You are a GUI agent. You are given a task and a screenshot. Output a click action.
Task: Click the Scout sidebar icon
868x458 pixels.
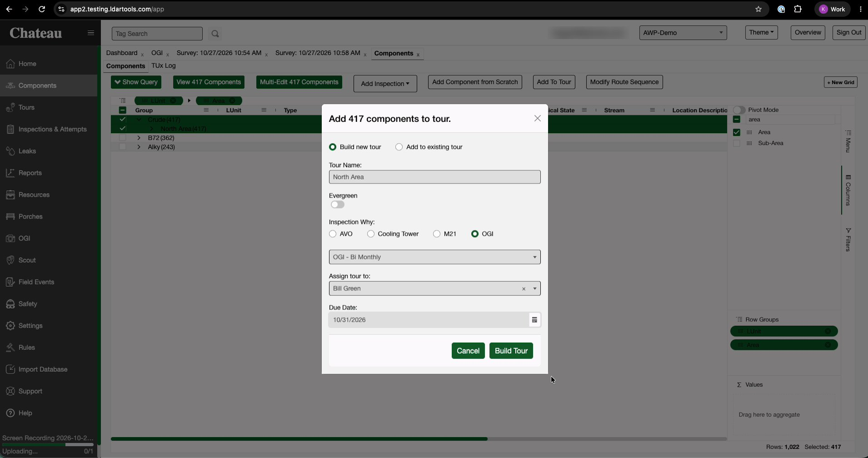point(10,260)
